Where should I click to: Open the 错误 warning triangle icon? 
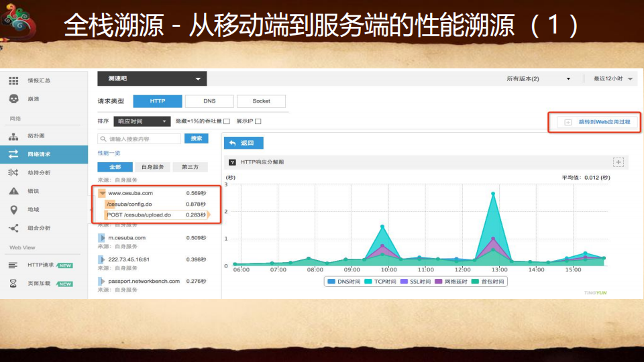[13, 191]
